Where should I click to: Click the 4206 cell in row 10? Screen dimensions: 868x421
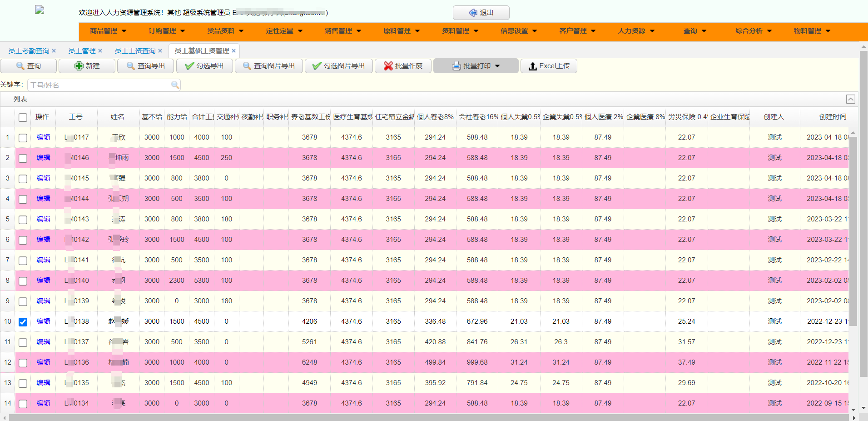(x=309, y=321)
